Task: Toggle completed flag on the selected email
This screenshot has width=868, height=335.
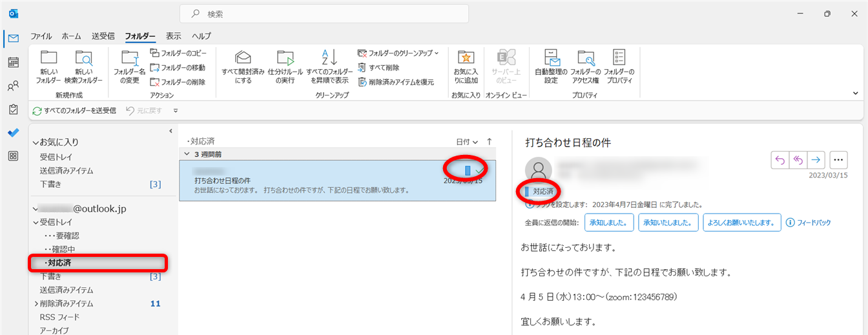Action: click(480, 170)
